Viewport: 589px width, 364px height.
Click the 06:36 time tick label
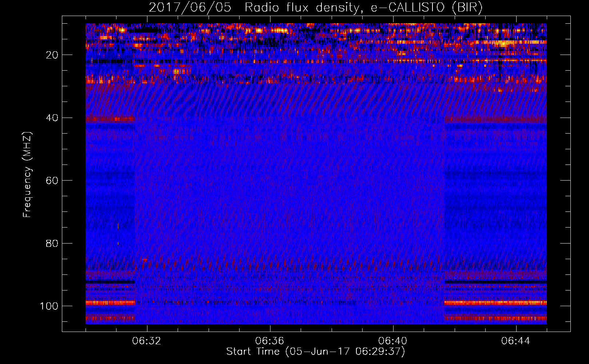[270, 341]
